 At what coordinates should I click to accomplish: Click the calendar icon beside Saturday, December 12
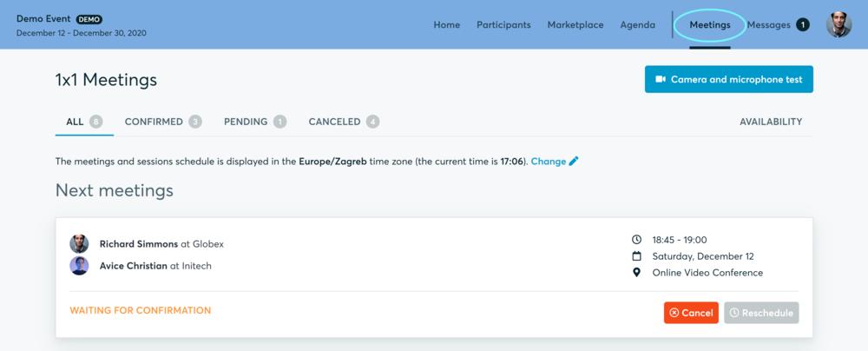coord(636,256)
